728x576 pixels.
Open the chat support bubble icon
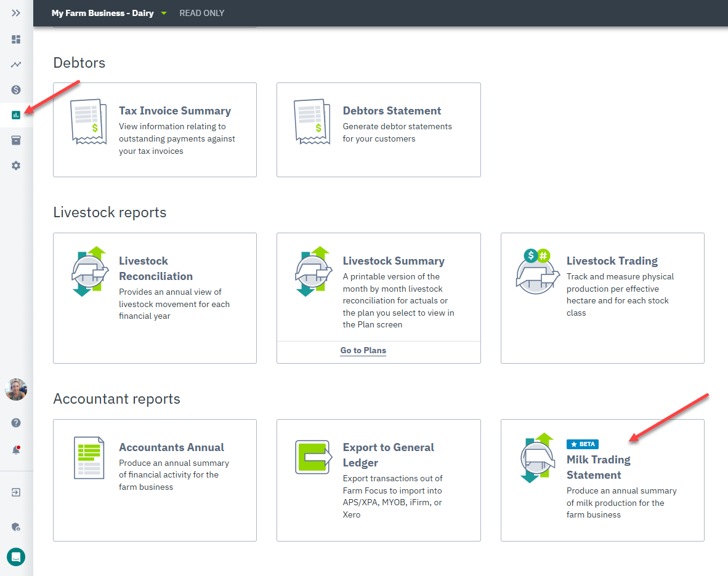coord(16,557)
